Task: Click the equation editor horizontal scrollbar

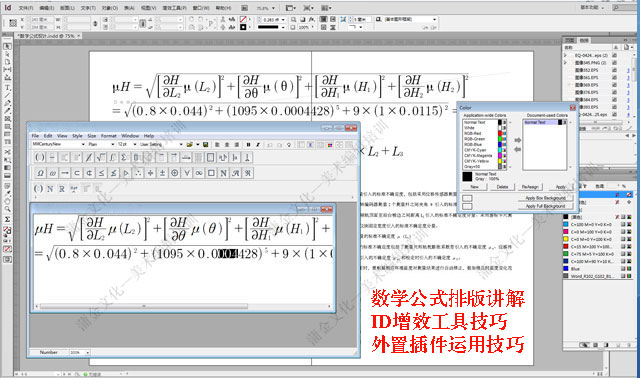Action: pyautogui.click(x=183, y=306)
